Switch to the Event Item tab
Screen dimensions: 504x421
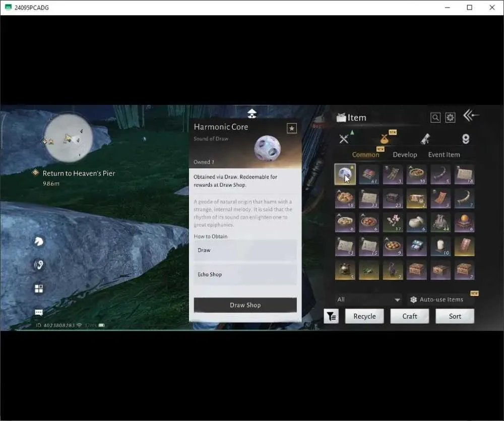444,154
